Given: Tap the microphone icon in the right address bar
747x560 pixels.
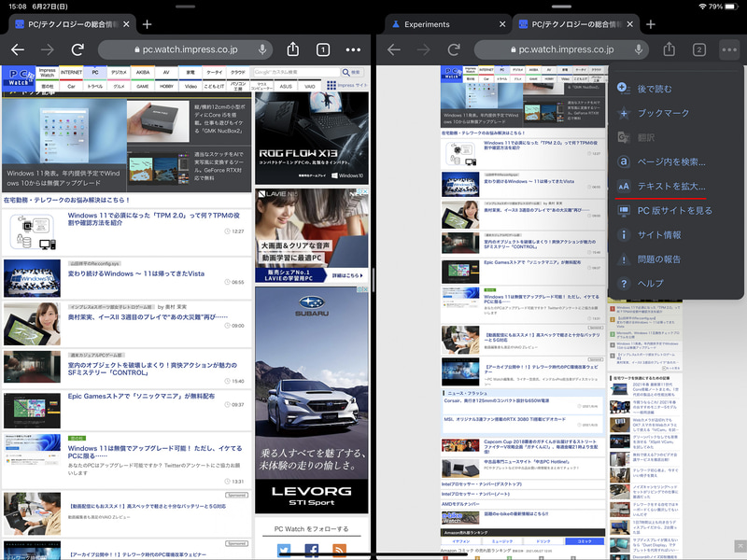Looking at the screenshot, I should (639, 49).
